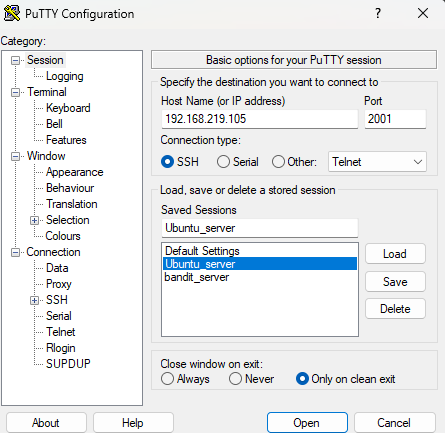Open the Telnet protocol dropdown

(x=377, y=162)
